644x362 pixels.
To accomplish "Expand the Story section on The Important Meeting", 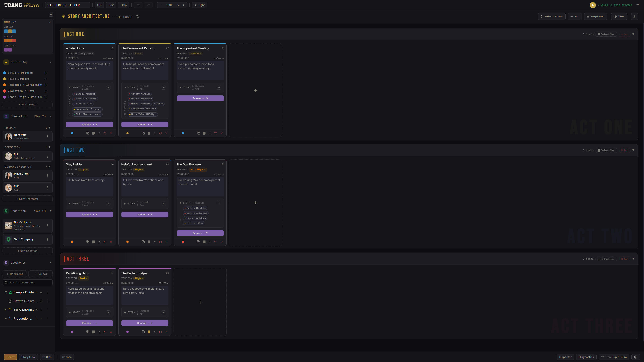I will coord(180,87).
